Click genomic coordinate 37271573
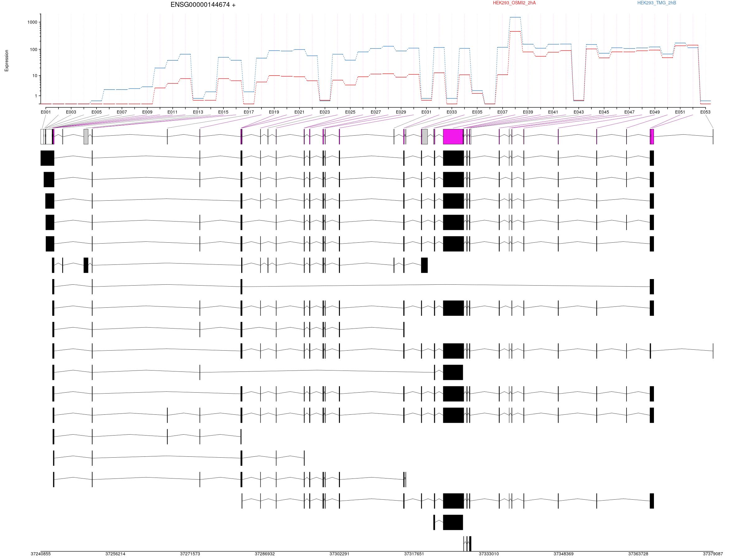 point(190,554)
